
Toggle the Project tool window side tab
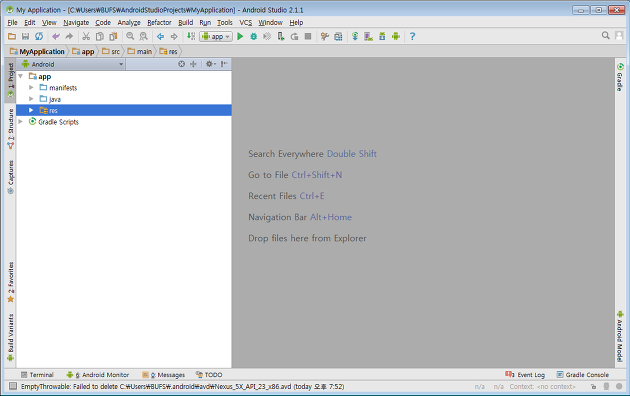click(10, 80)
